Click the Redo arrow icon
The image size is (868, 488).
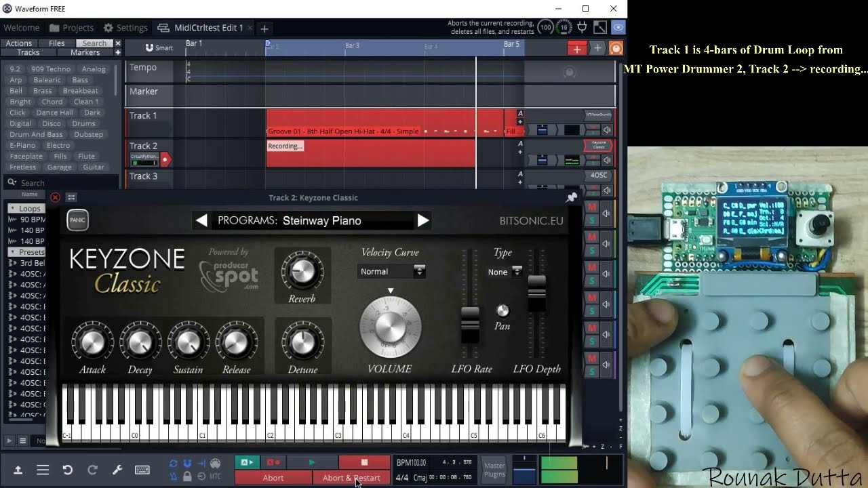92,470
